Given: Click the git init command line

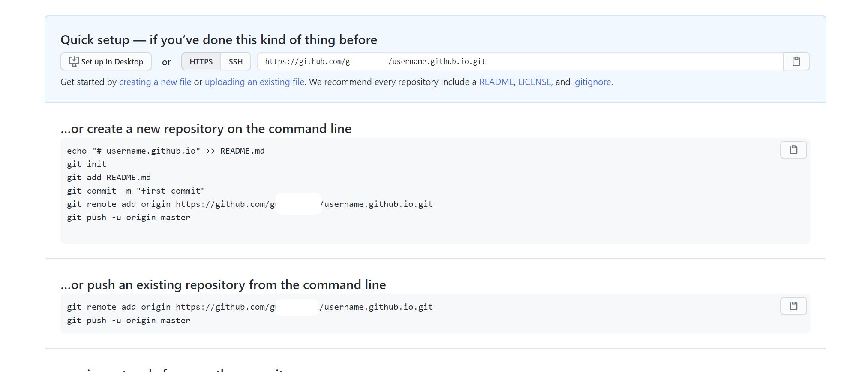Looking at the screenshot, I should point(87,164).
